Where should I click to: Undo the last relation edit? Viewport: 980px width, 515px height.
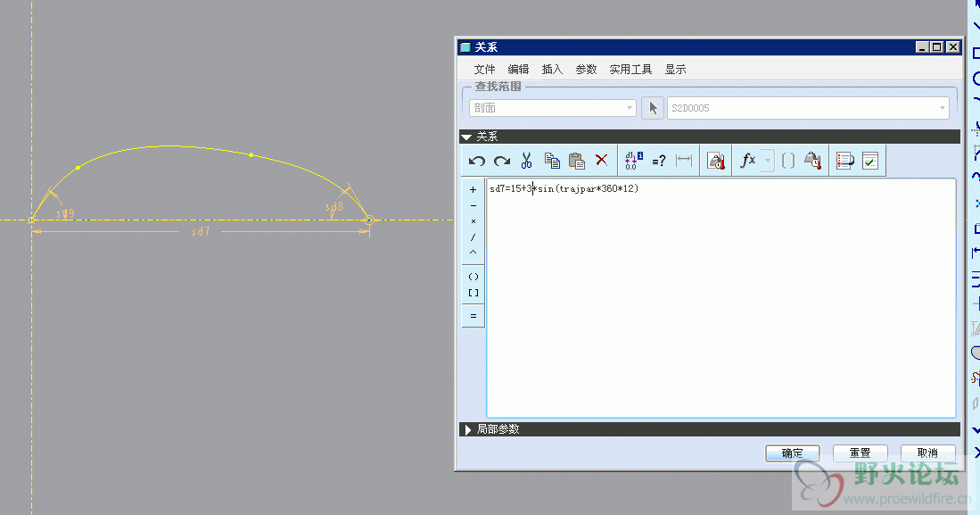point(477,162)
